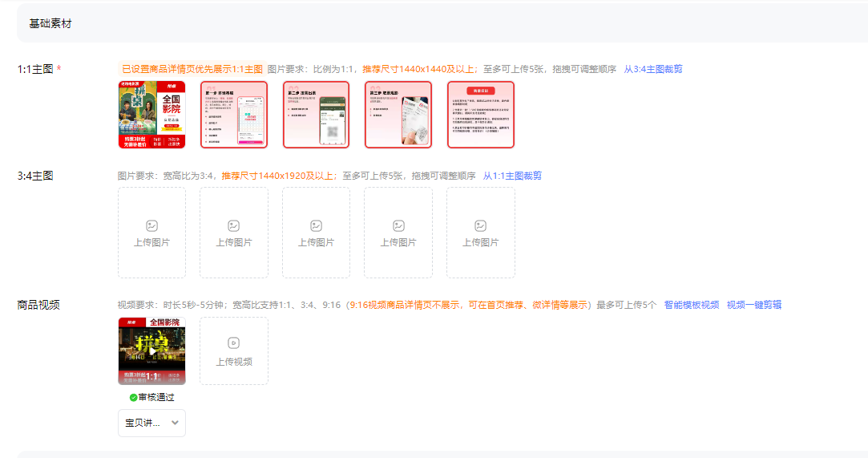The image size is (868, 458).
Task: Click the green 审核通过 check icon
Action: click(133, 397)
